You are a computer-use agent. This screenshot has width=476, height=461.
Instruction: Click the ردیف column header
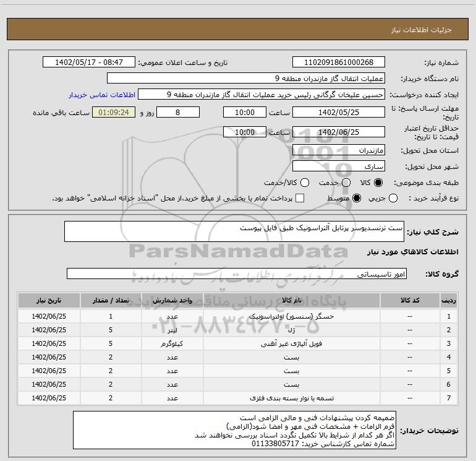tap(449, 300)
